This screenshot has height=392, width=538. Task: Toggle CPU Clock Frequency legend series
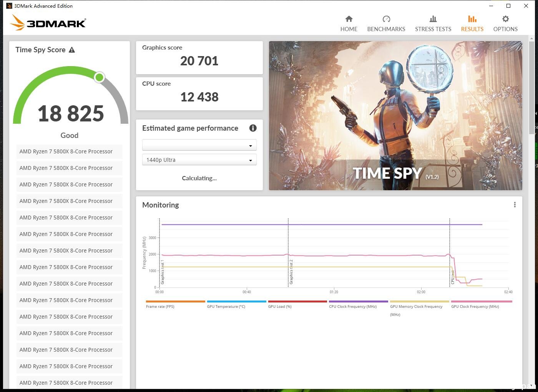[359, 304]
